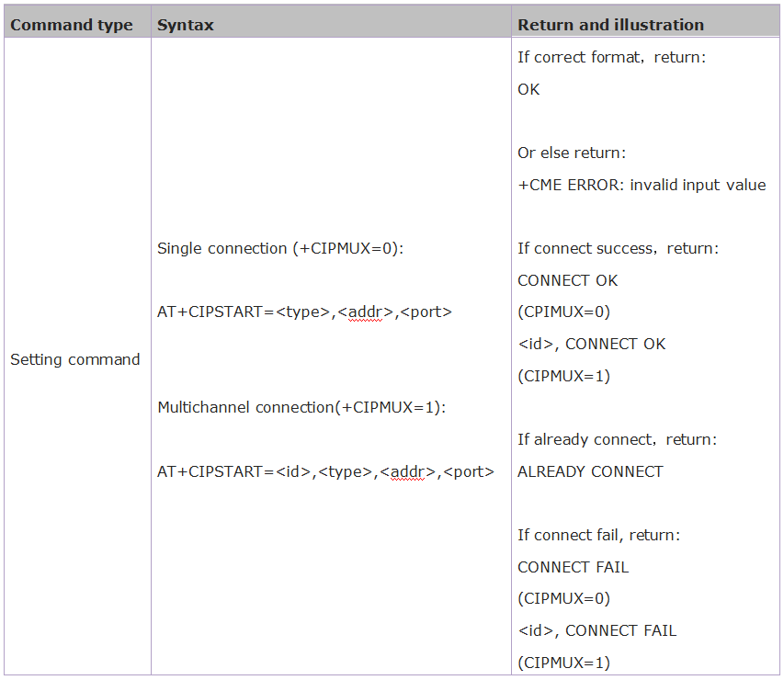Click the If correct format, return line
The width and height of the screenshot is (784, 680).
(611, 58)
